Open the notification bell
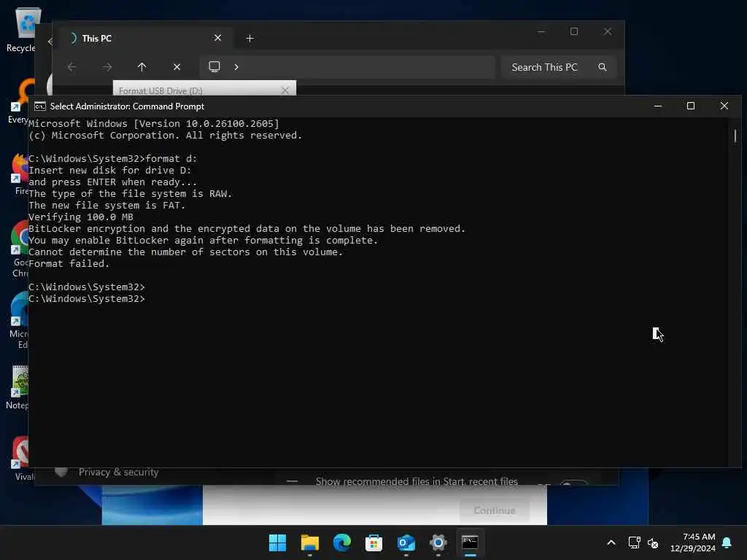The width and height of the screenshot is (747, 560). pyautogui.click(x=727, y=542)
